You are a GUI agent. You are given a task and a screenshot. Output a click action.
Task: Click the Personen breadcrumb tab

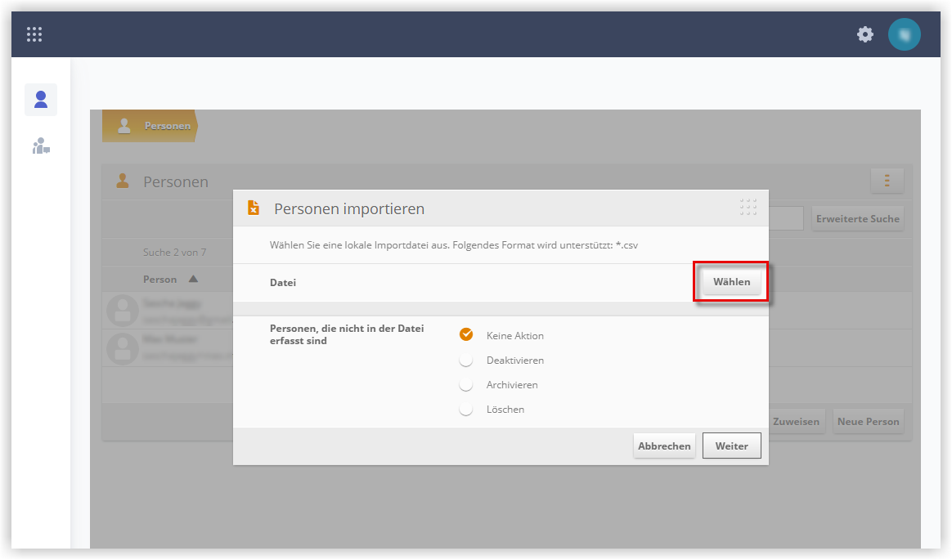click(150, 126)
